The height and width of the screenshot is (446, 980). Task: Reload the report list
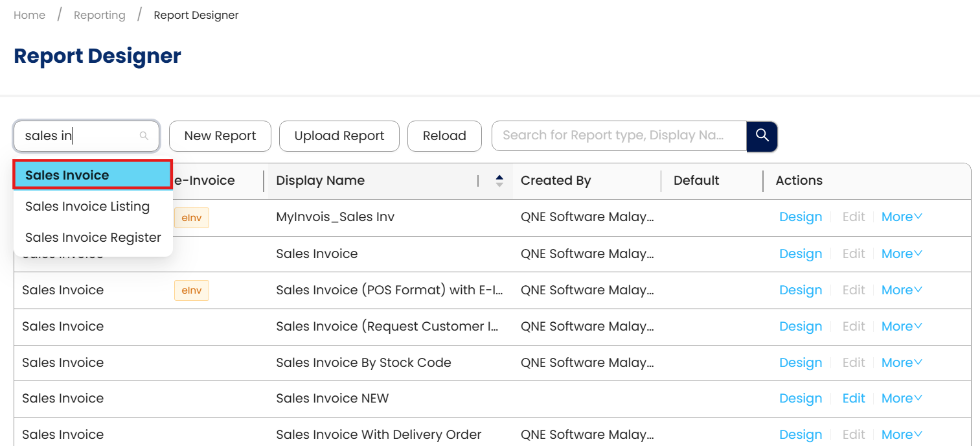444,136
